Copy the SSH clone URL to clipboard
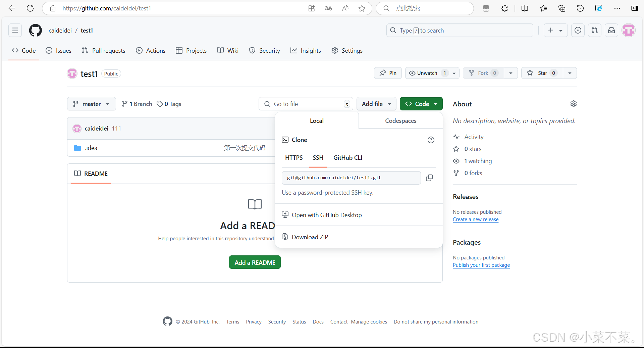 (x=429, y=178)
